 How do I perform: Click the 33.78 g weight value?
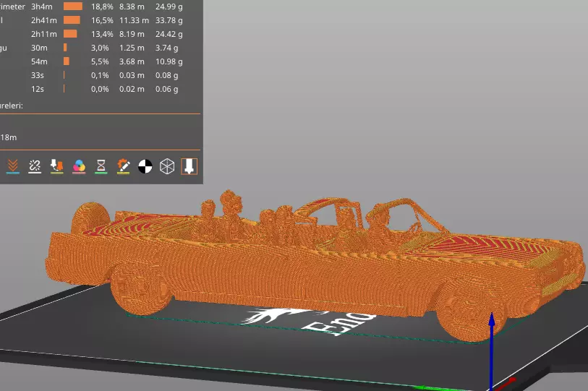coord(169,20)
